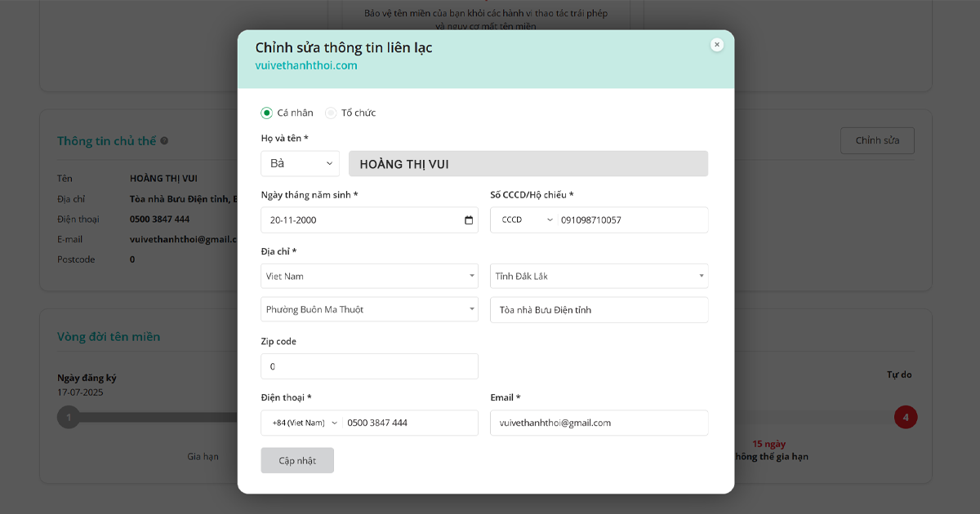Close the Chỉnh sửa thông tin liên lạc dialog
The width and height of the screenshot is (980, 514).
click(x=716, y=44)
